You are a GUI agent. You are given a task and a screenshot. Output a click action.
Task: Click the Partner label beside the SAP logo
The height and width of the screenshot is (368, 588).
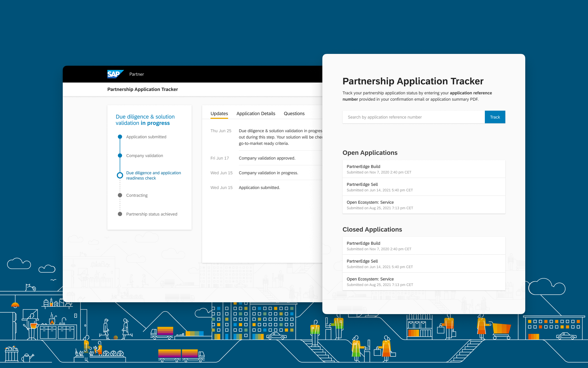(136, 74)
